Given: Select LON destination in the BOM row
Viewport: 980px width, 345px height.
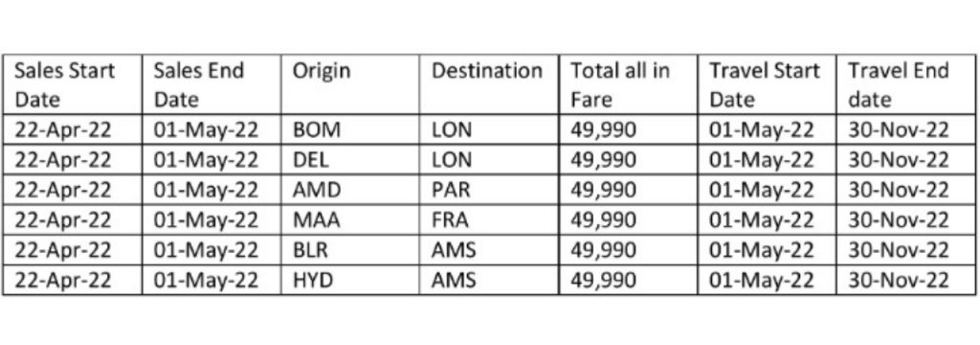Looking at the screenshot, I should [489, 129].
